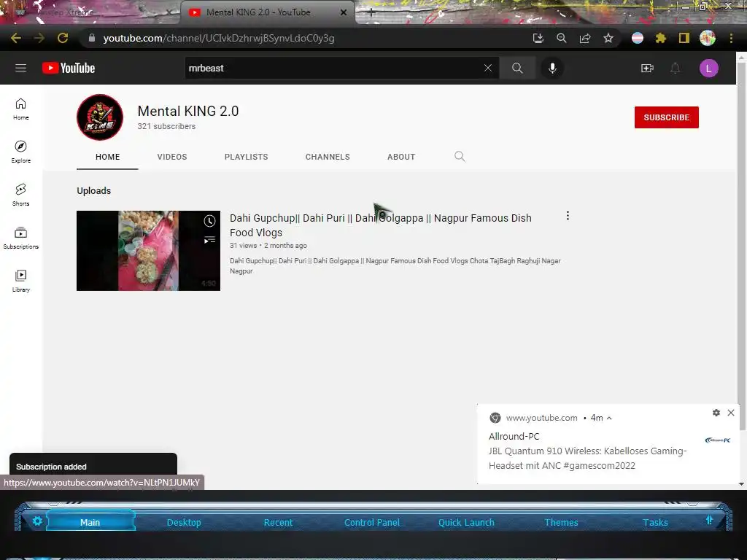Open Chrome three-dot menu
747x560 pixels.
(731, 38)
